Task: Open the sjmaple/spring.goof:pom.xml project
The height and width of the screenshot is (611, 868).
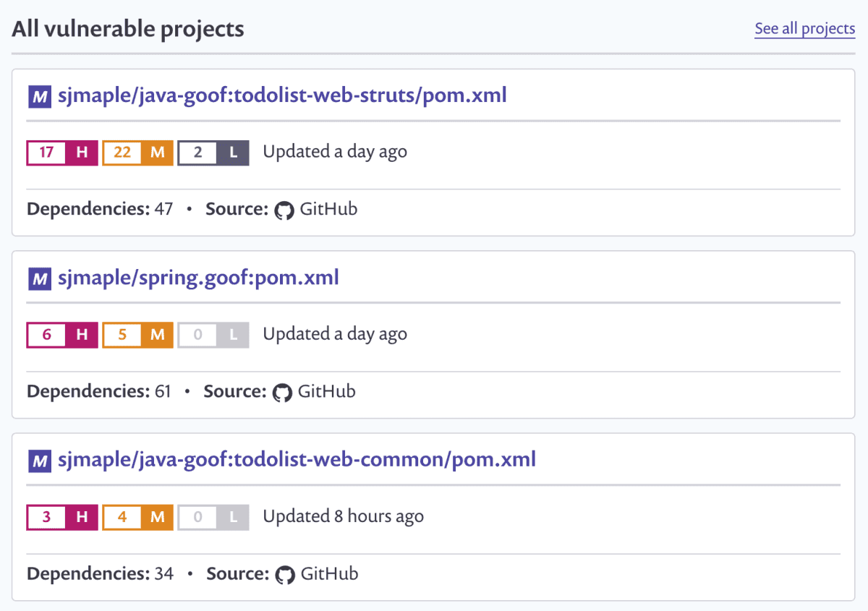Action: (x=197, y=278)
